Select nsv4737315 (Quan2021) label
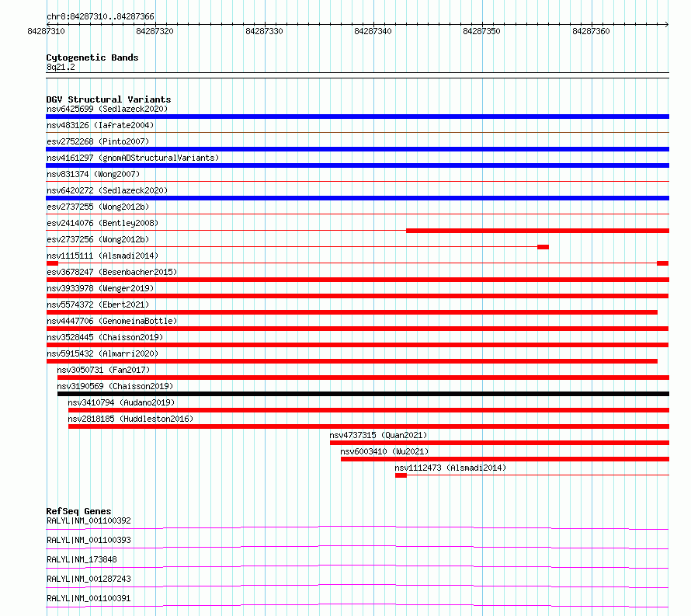 coord(378,435)
